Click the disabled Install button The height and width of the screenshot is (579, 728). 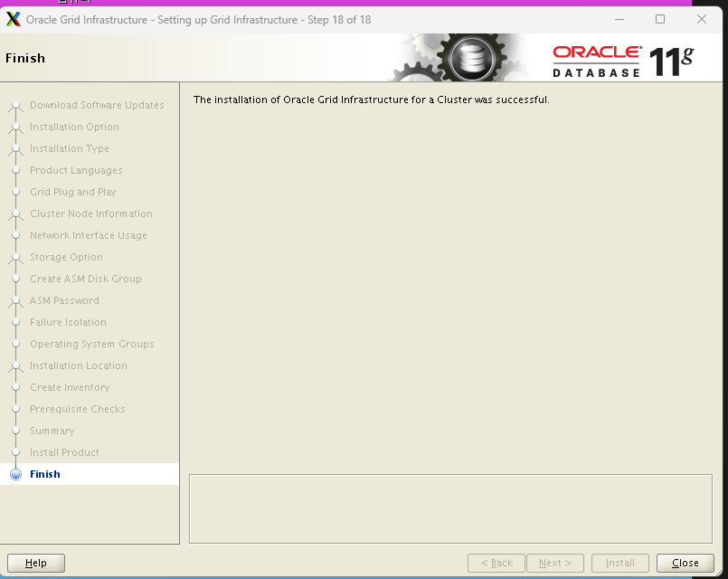[619, 563]
